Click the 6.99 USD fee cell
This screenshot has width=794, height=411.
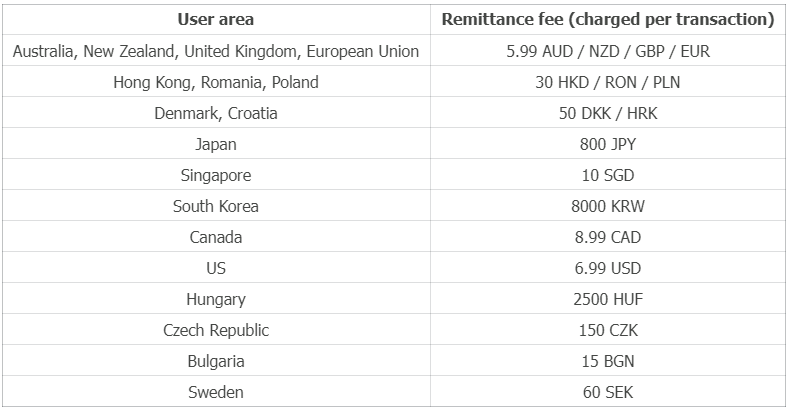(x=608, y=268)
